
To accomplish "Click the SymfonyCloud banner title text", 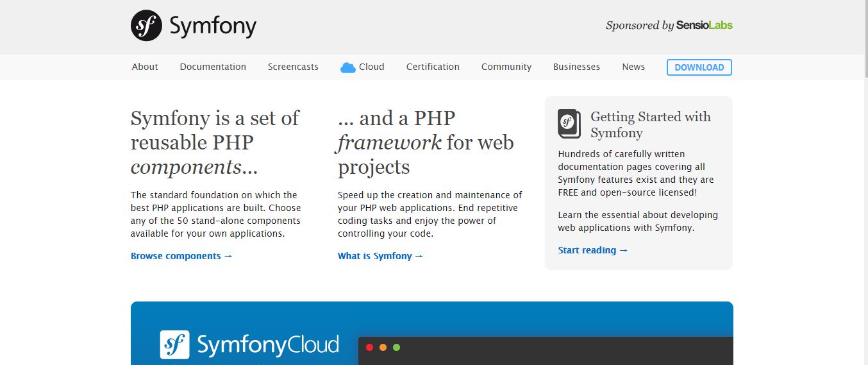I will 268,345.
